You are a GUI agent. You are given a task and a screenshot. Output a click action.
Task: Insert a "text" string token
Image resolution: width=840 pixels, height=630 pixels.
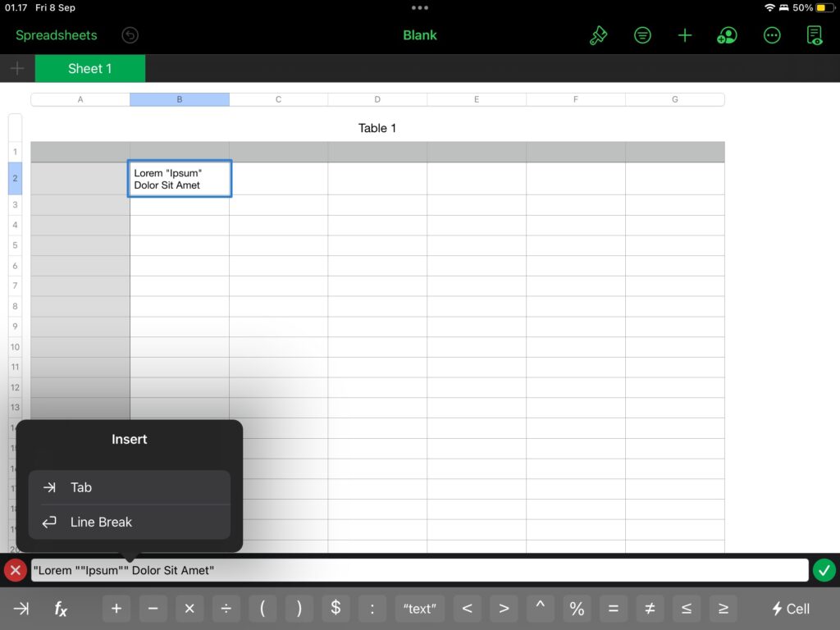point(419,609)
